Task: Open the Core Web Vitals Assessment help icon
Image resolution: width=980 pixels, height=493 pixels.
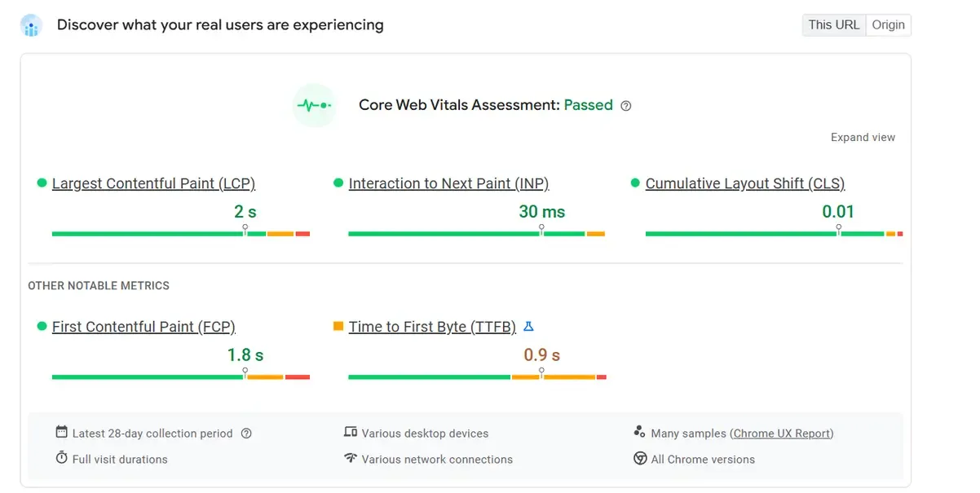Action: pos(625,105)
